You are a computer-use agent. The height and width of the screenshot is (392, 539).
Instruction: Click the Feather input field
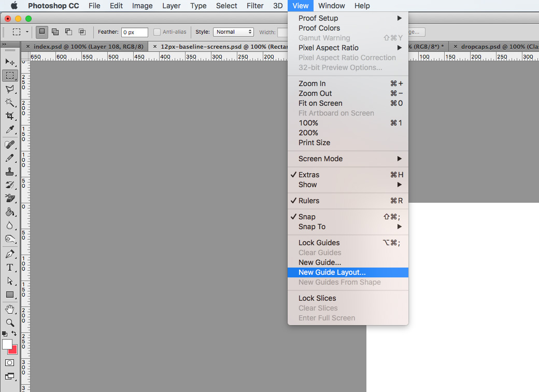point(134,32)
